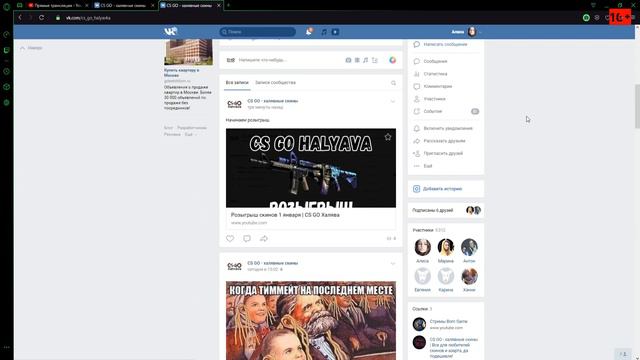Open member Марина's avatar
Screen dimensions: 640x360
pos(446,247)
